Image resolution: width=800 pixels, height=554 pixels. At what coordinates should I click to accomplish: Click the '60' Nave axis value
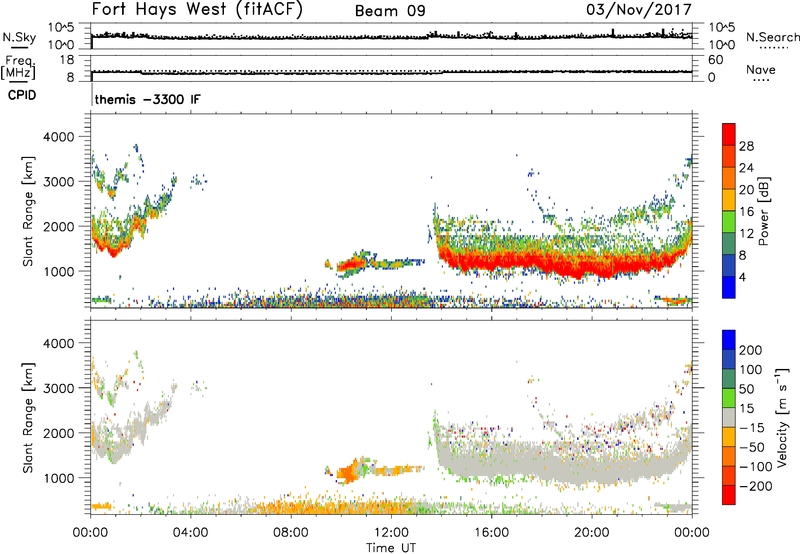coord(715,60)
